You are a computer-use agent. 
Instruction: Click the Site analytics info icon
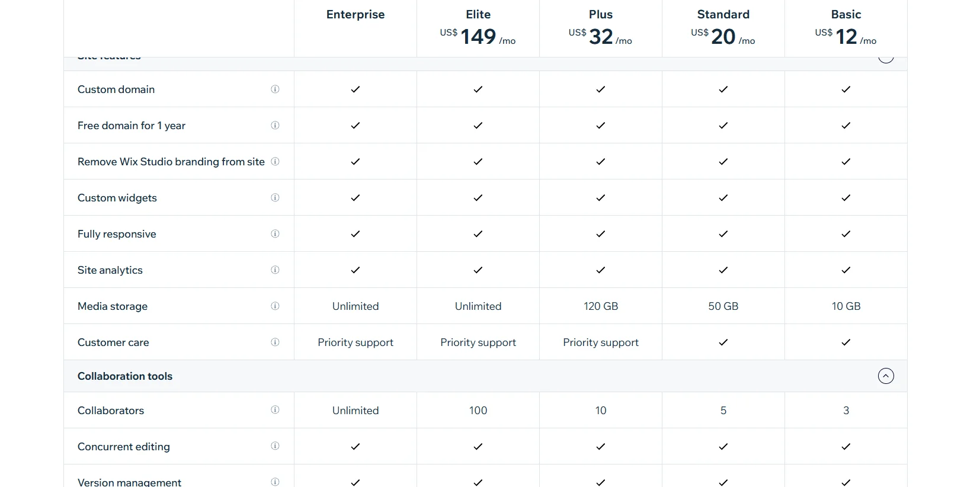[275, 270]
